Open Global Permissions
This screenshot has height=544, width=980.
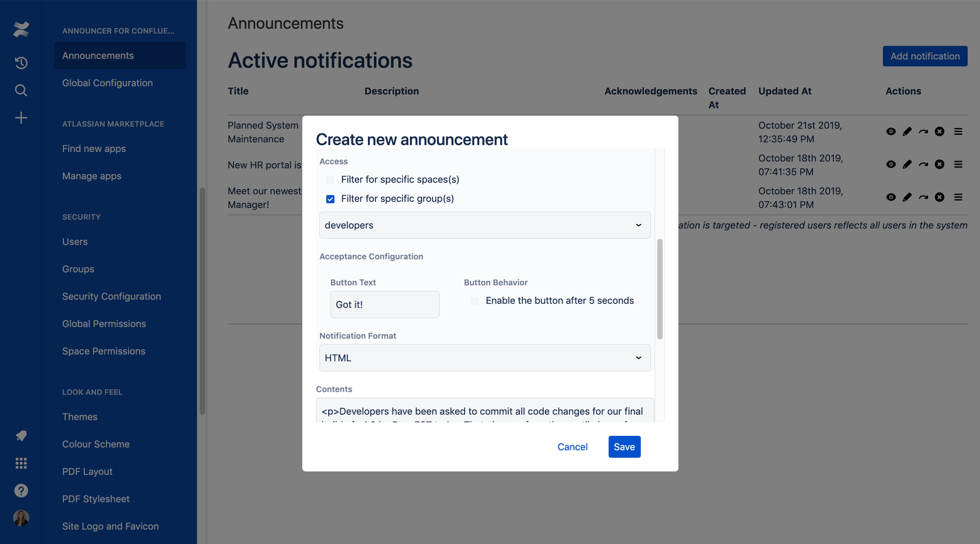104,324
